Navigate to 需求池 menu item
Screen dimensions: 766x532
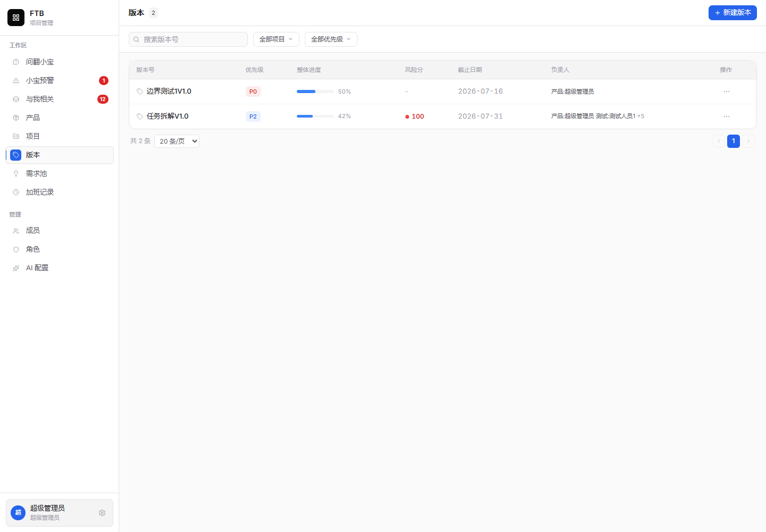click(60, 174)
